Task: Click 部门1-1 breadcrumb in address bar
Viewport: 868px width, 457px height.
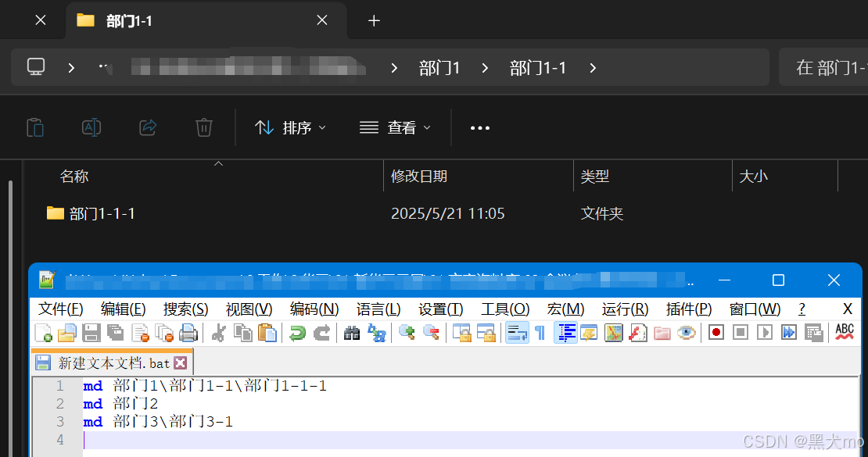Action: pyautogui.click(x=537, y=67)
